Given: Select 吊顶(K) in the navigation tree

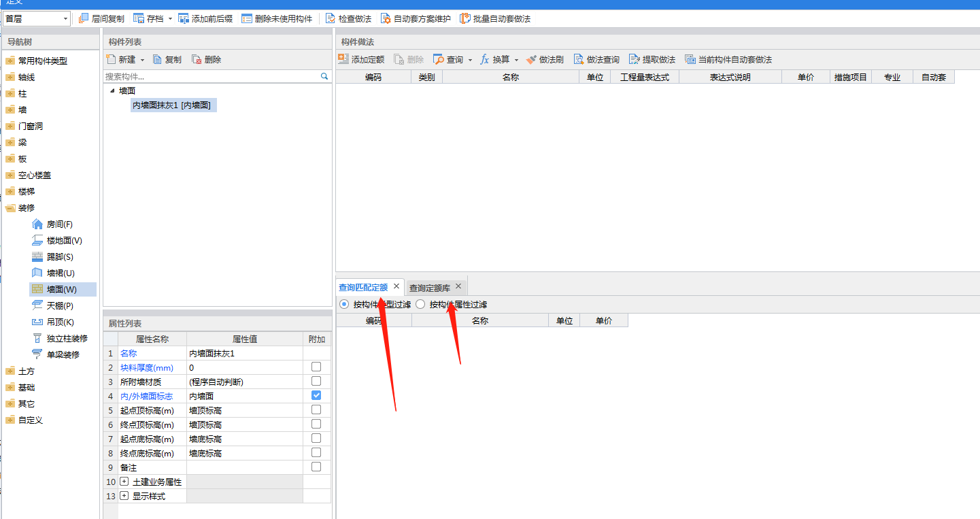Looking at the screenshot, I should pos(53,322).
